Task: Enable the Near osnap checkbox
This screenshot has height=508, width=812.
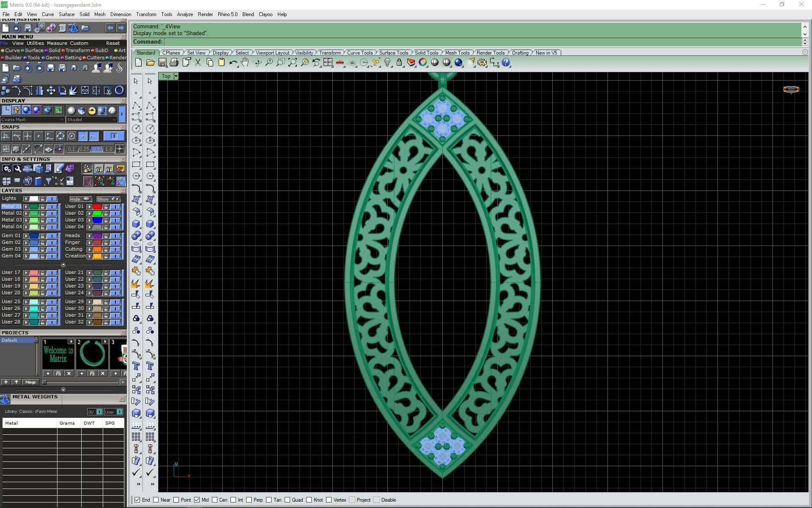Action: [x=156, y=500]
